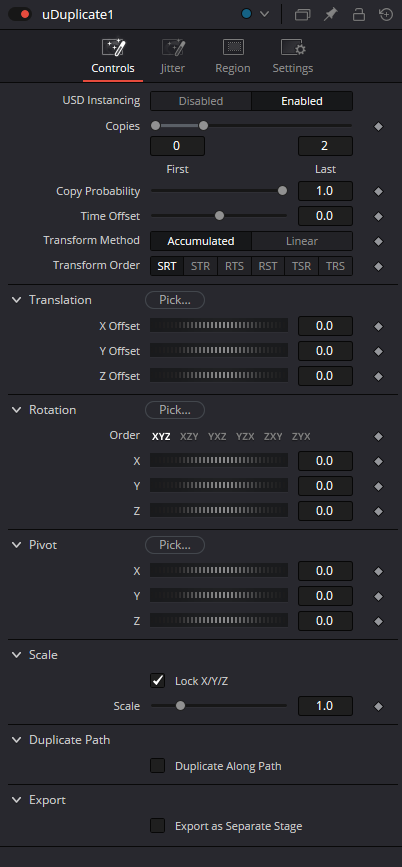Choose TRS transform order

(x=336, y=266)
